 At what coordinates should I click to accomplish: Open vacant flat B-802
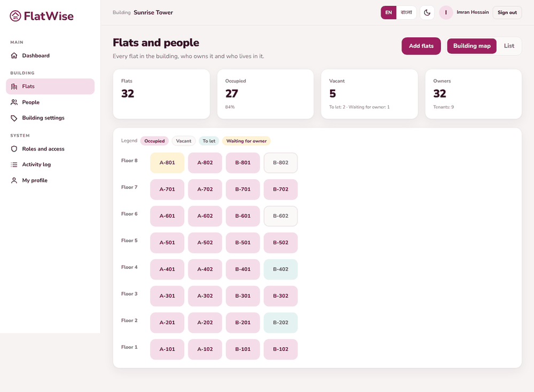[281, 163]
